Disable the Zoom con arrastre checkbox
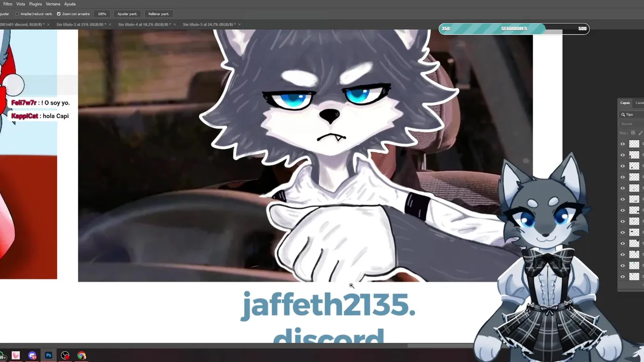Viewport: 644px width, 362px height. [59, 14]
